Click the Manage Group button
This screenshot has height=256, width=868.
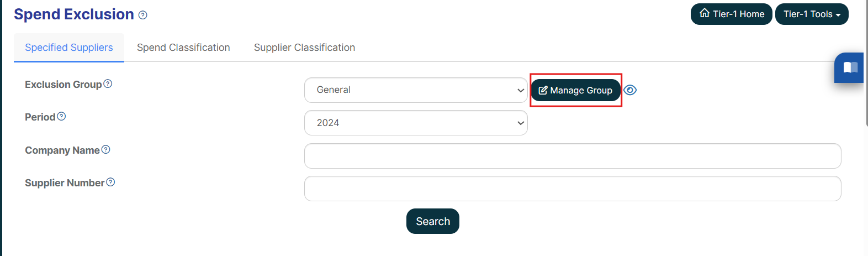pos(575,90)
